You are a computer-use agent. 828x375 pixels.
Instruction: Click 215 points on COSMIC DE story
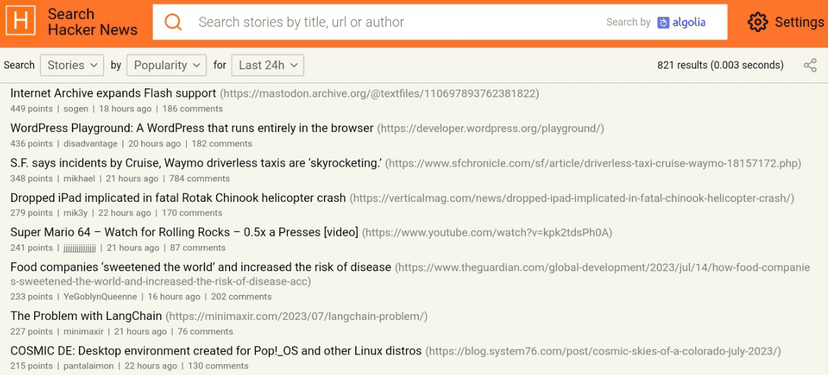coord(31,366)
